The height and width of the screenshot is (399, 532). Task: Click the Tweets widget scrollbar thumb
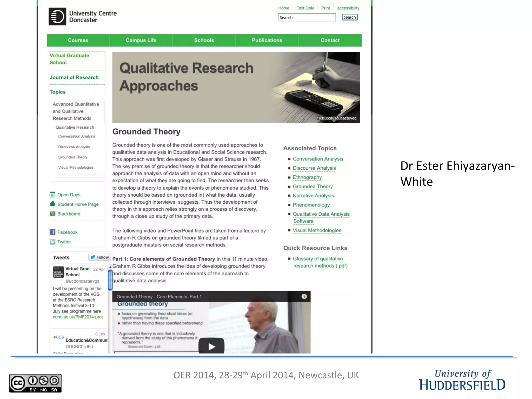[110, 280]
